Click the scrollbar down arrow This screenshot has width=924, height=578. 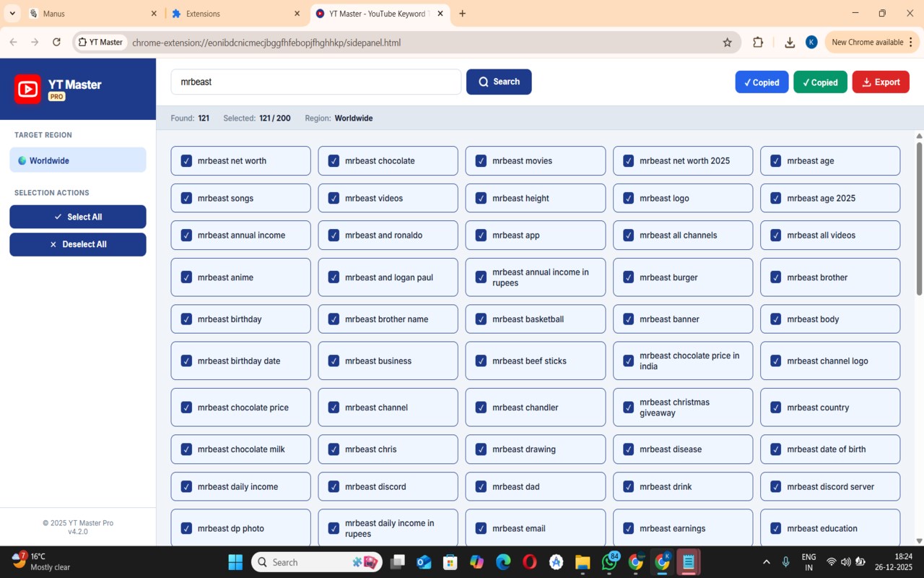click(x=919, y=540)
